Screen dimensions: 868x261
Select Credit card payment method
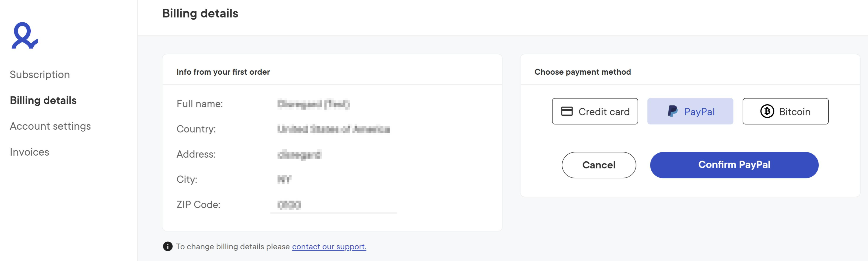(595, 111)
